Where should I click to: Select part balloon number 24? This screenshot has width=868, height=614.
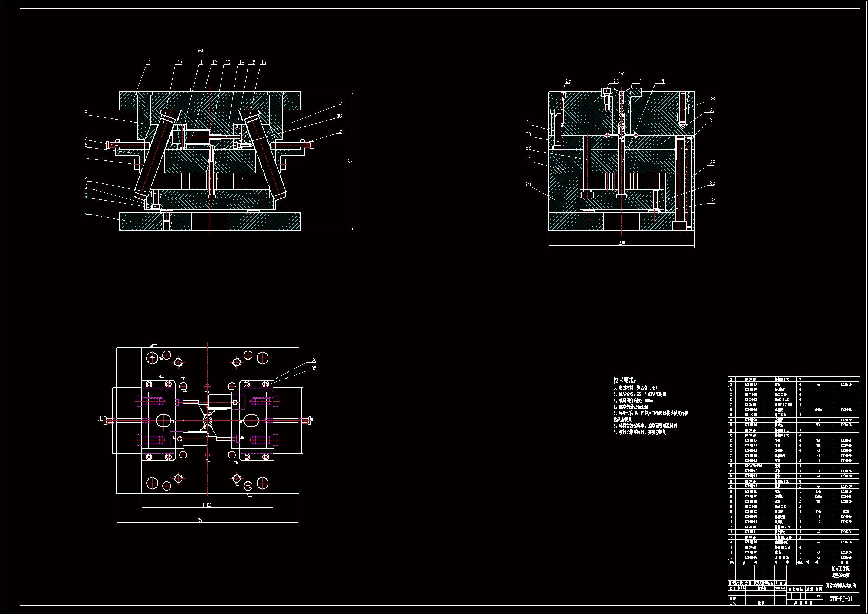click(x=528, y=122)
